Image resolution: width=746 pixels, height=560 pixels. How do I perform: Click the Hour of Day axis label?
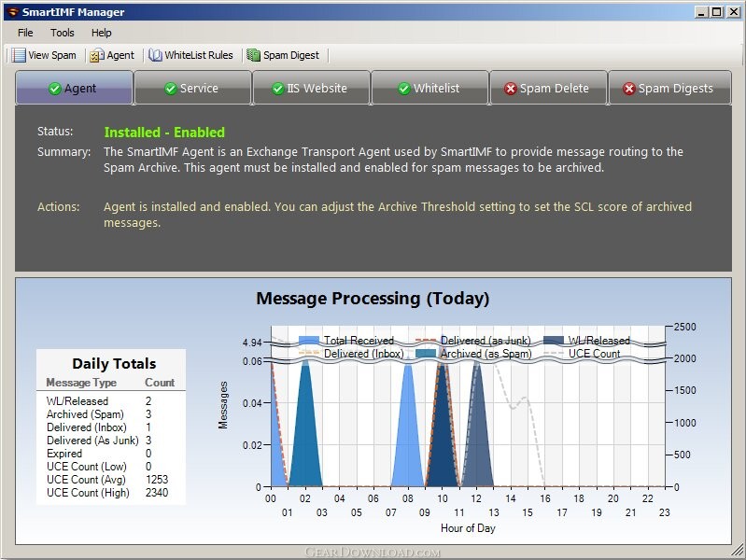[x=468, y=528]
